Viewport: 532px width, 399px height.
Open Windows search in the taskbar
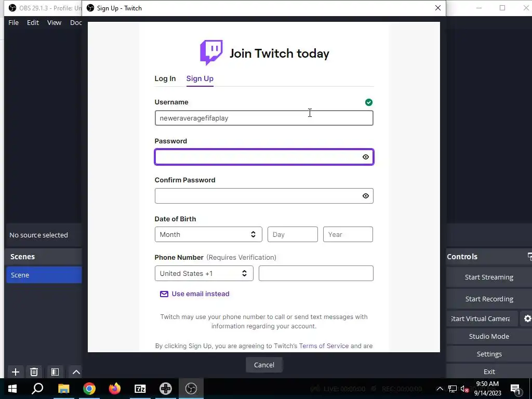coord(37,389)
